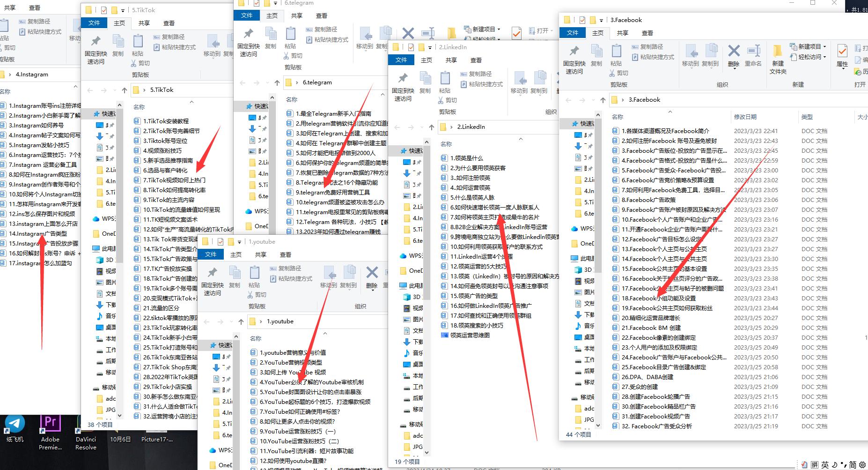Click 重命名 in the 3.Facebook window ribbon
868x470 pixels.
[753, 56]
